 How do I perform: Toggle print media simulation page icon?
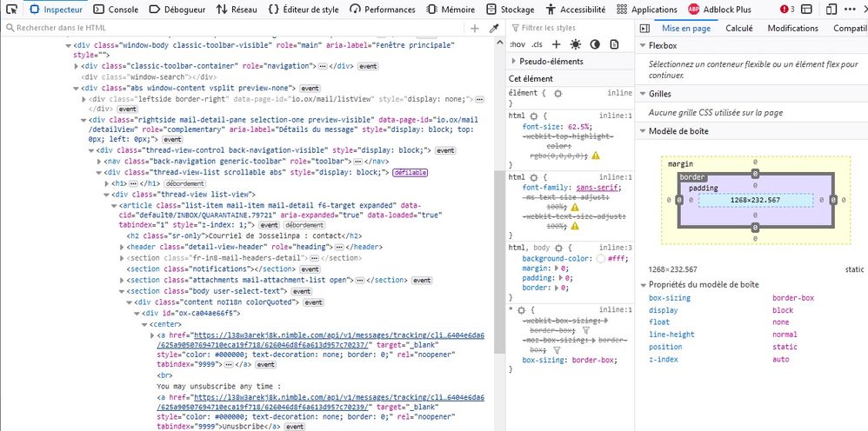[614, 44]
